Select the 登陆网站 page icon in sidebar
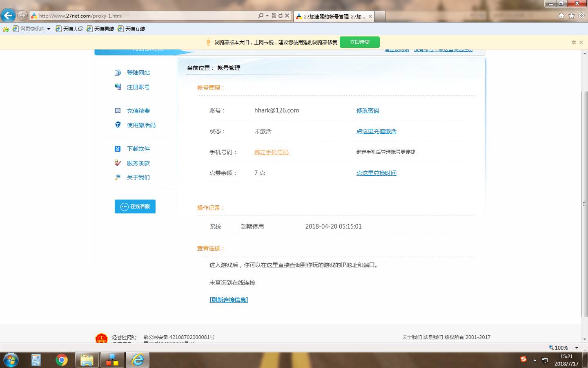Image resolution: width=588 pixels, height=368 pixels. (118, 73)
